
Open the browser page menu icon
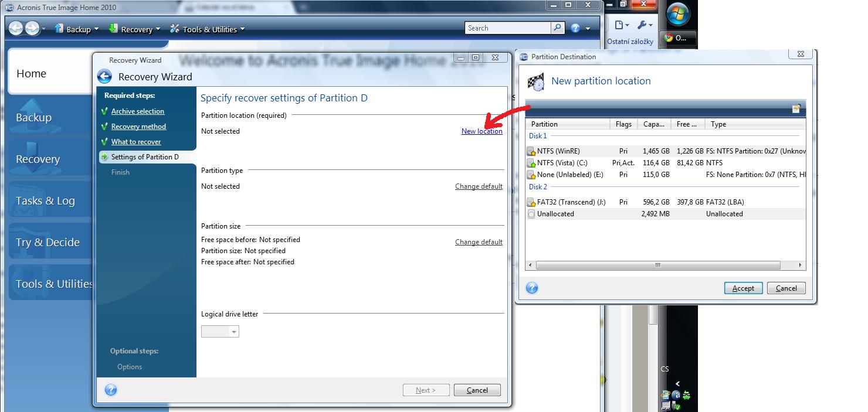tap(622, 25)
